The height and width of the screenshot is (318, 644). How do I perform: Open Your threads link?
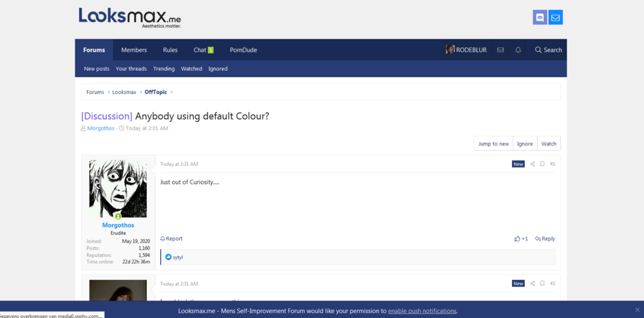pyautogui.click(x=131, y=69)
